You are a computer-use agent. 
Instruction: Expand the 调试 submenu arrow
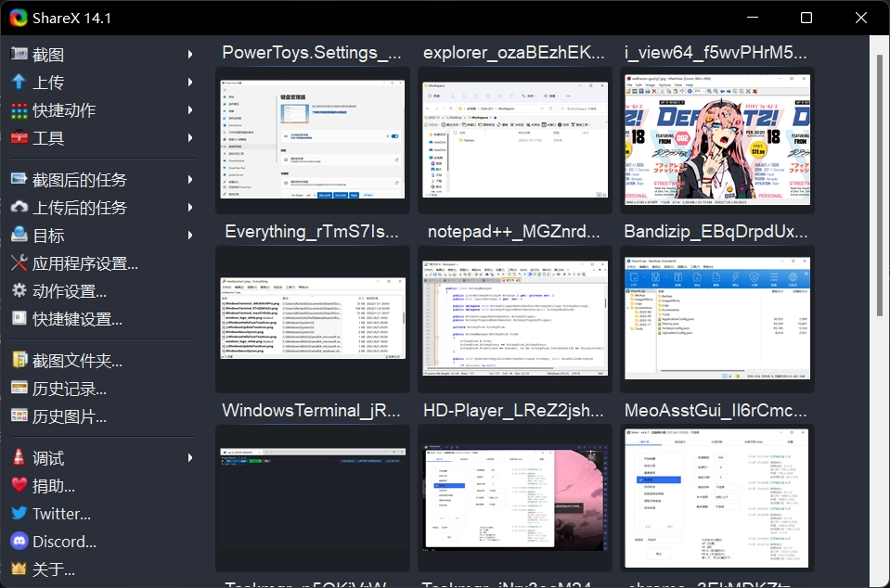[190, 457]
